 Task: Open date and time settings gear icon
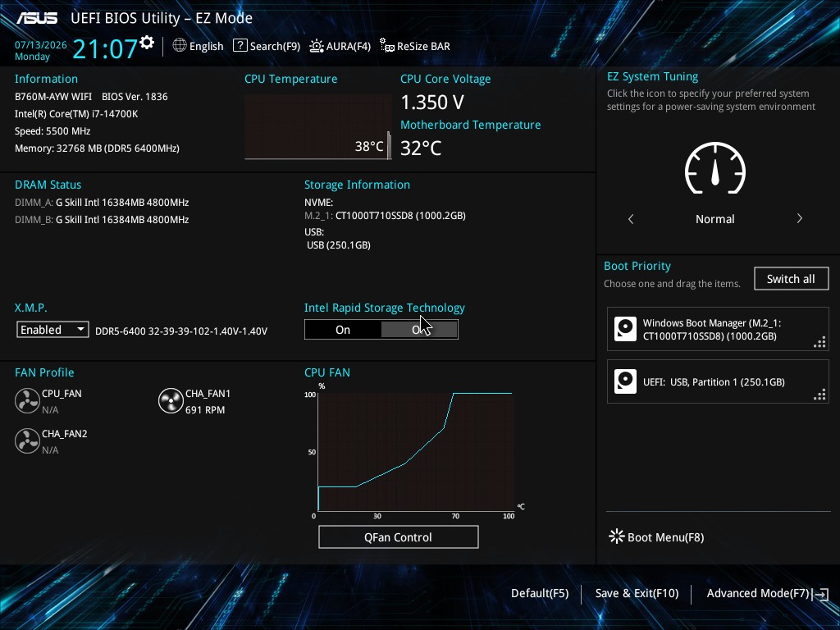coord(147,43)
